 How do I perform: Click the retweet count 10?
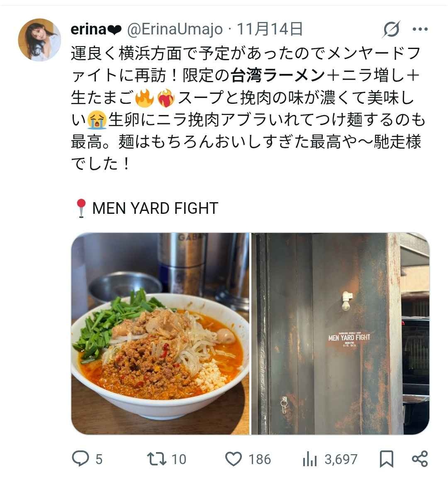[x=179, y=459]
